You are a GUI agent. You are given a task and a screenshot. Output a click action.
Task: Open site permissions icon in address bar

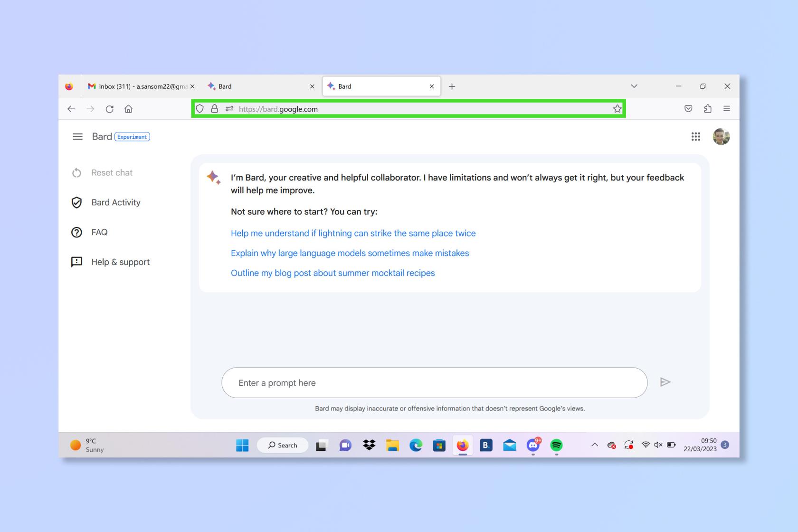(x=229, y=109)
